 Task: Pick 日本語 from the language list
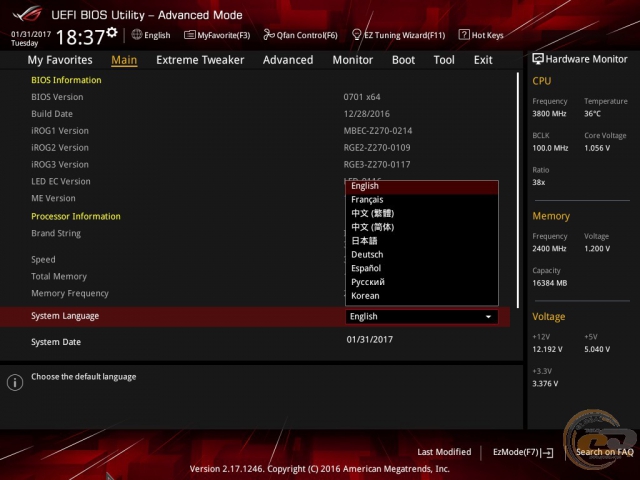(422, 241)
